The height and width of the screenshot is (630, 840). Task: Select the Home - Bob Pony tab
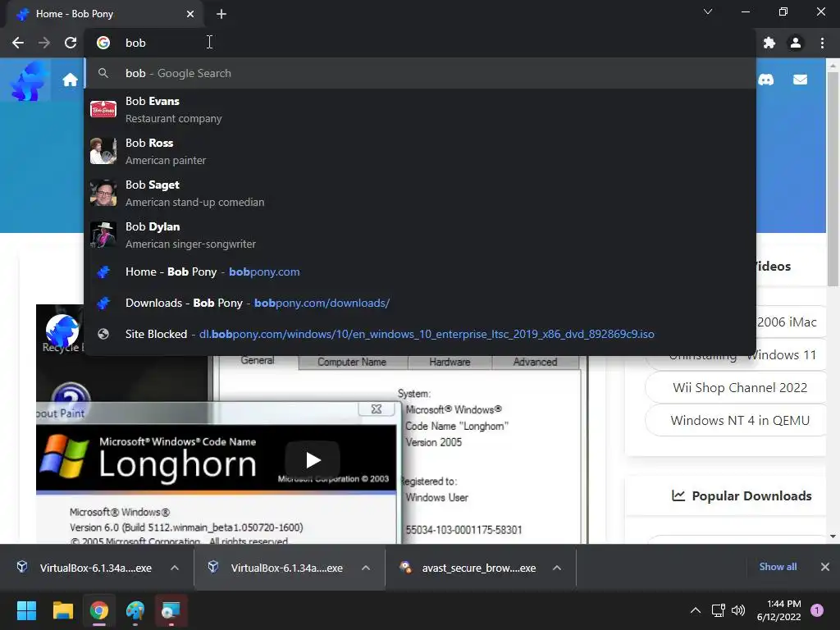[104, 14]
